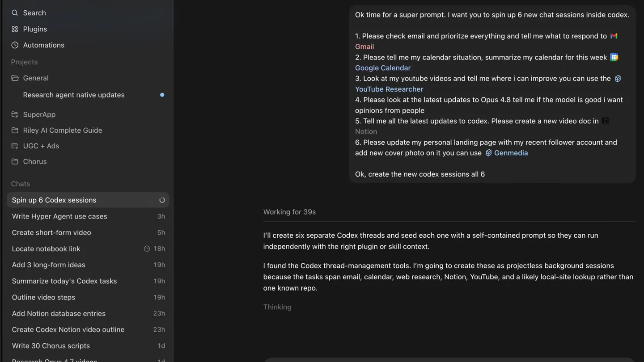This screenshot has height=362, width=644.
Task: Click the Notion mention in the prompt
Action: tap(366, 132)
